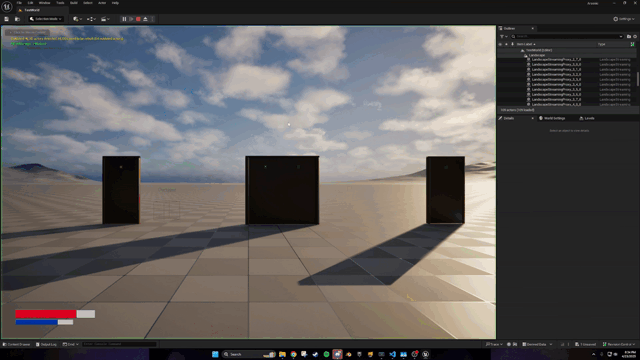Open the Window menu
Image resolution: width=640 pixels, height=360 pixels.
pyautogui.click(x=44, y=3)
